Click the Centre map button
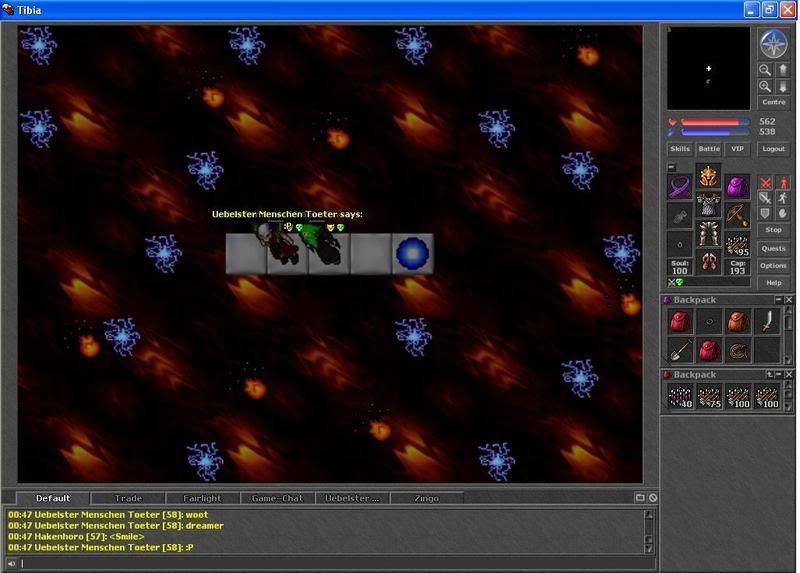 [x=773, y=102]
